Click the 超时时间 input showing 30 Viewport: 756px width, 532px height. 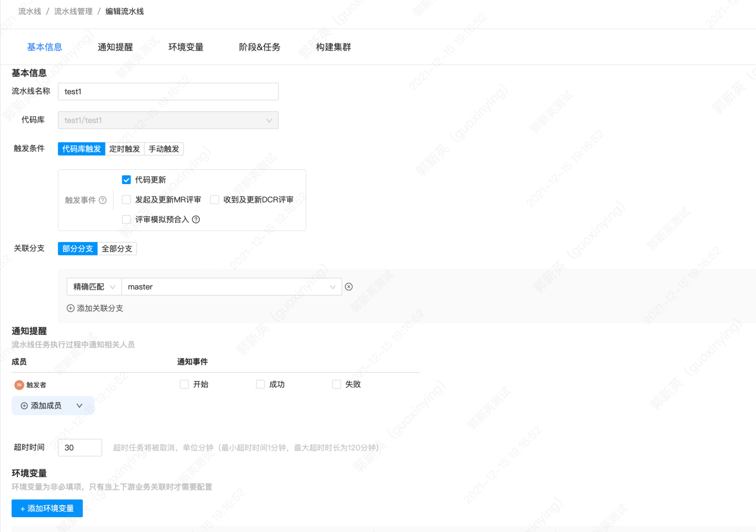[x=80, y=447]
